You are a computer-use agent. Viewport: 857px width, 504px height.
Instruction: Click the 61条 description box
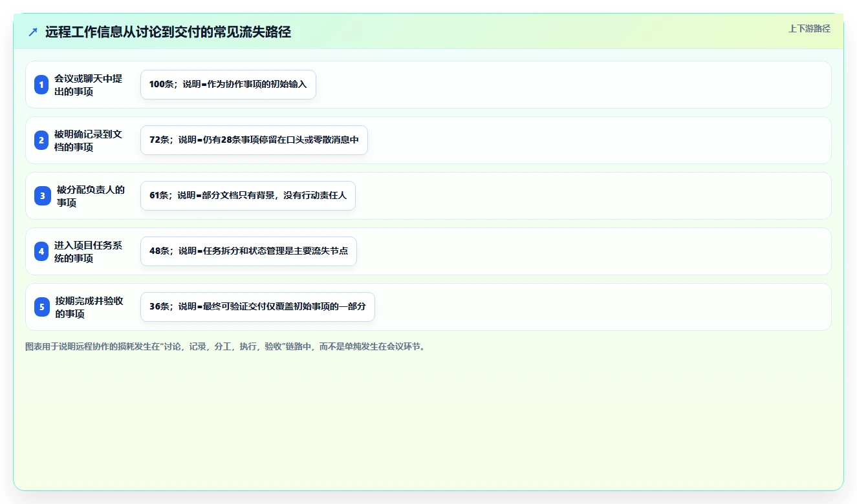[x=248, y=196]
